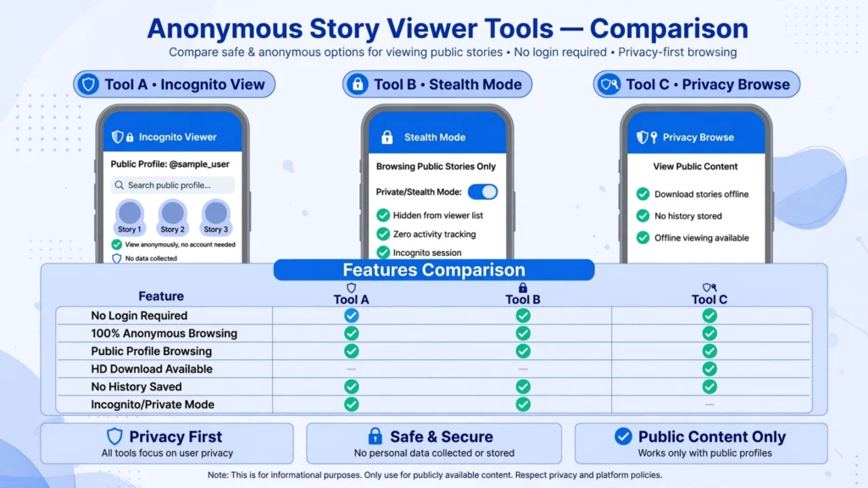Click the informational purposes note at bottom

435,474
